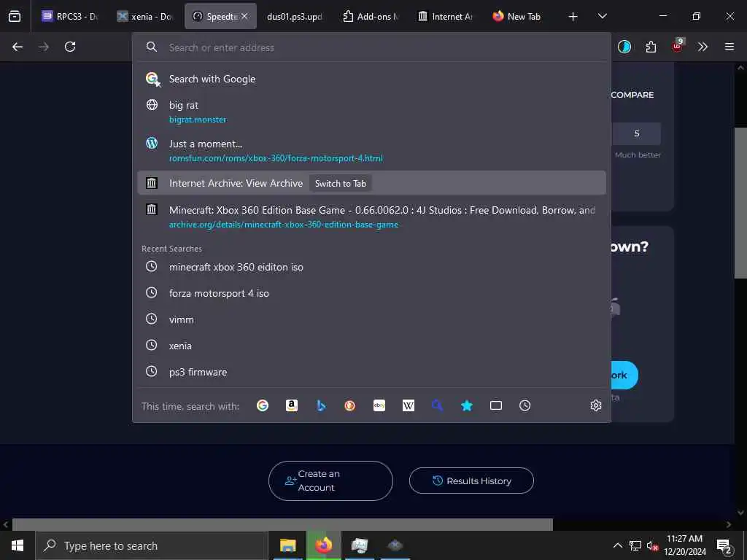This screenshot has height=560, width=747.
Task: Open search settings gear icon
Action: coord(595,405)
